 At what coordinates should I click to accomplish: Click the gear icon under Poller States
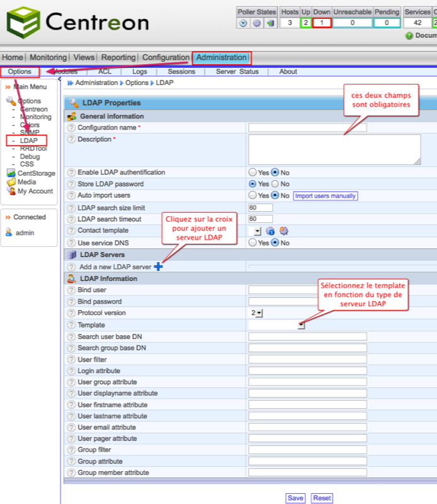(256, 23)
